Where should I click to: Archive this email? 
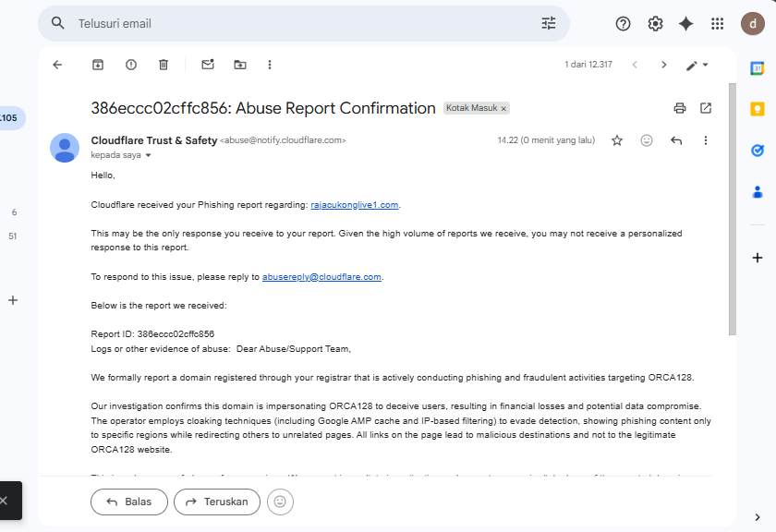[98, 65]
